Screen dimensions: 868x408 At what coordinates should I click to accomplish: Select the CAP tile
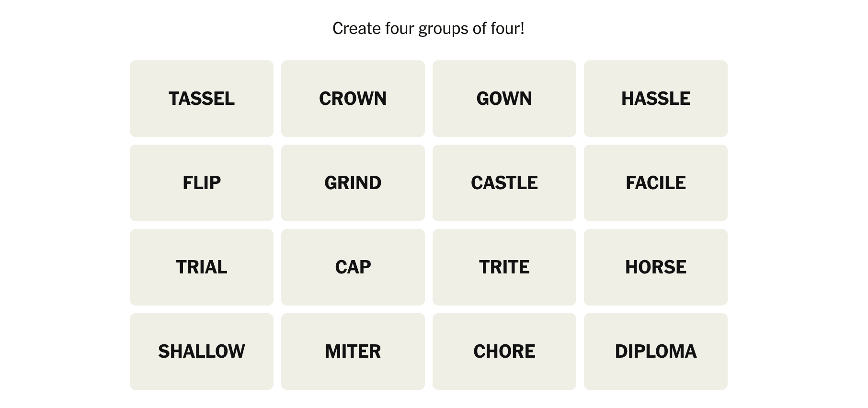353,267
